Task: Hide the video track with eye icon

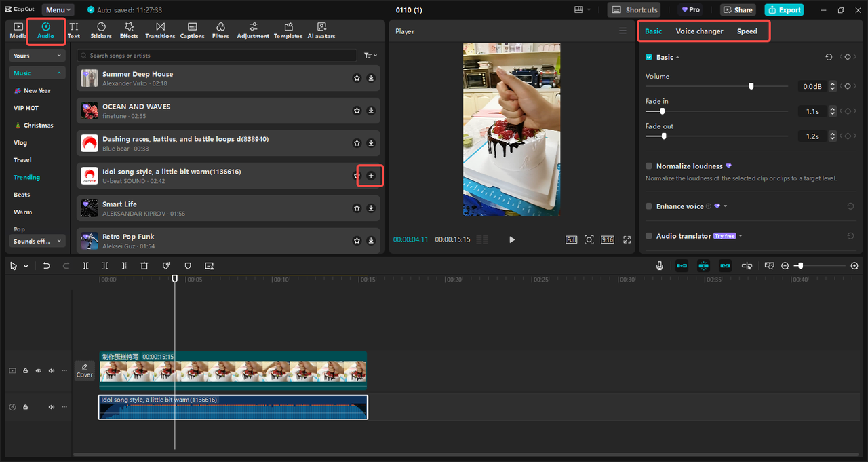Action: tap(38, 371)
